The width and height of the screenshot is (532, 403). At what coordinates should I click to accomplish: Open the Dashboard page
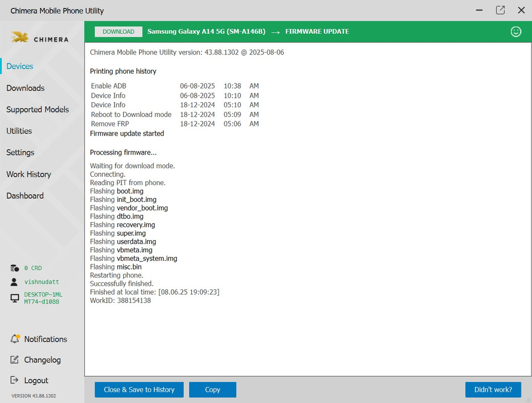25,195
